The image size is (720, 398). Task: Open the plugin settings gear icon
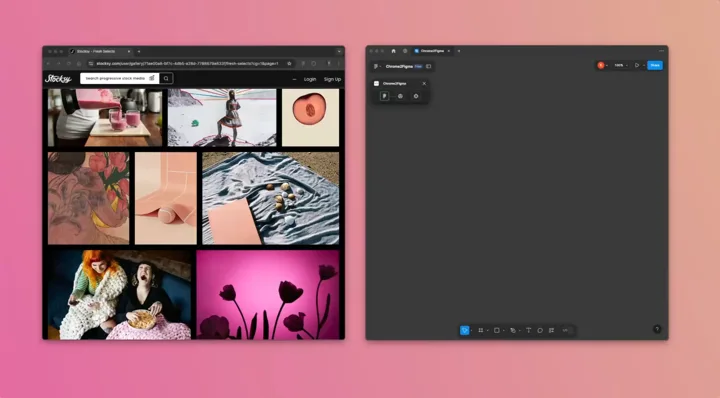(416, 96)
